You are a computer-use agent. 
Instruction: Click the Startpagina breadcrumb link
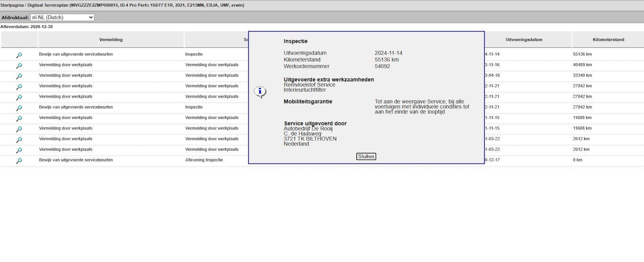pyautogui.click(x=12, y=5)
